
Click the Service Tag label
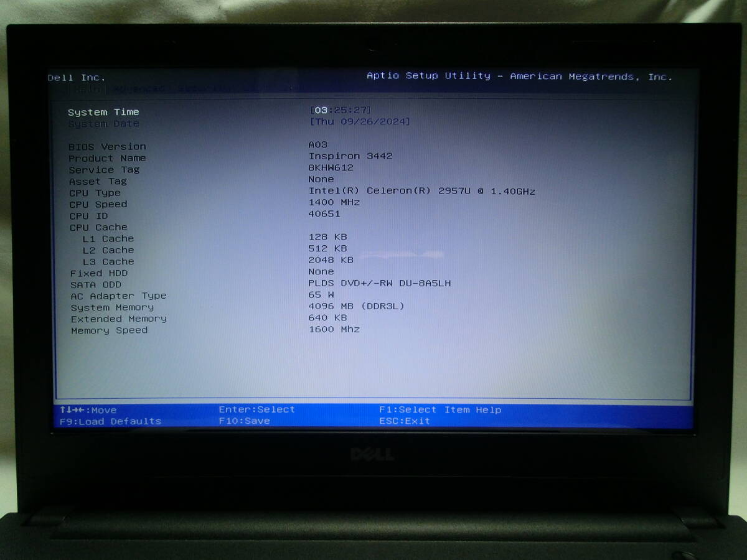coord(104,170)
